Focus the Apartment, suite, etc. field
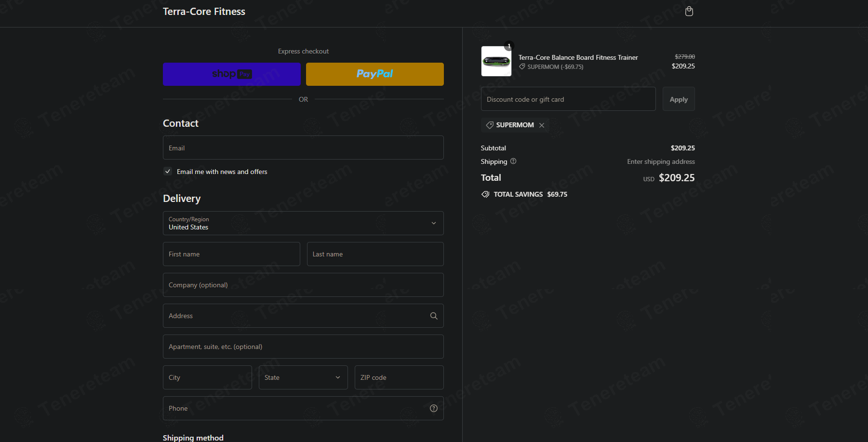The height and width of the screenshot is (442, 868). point(303,347)
